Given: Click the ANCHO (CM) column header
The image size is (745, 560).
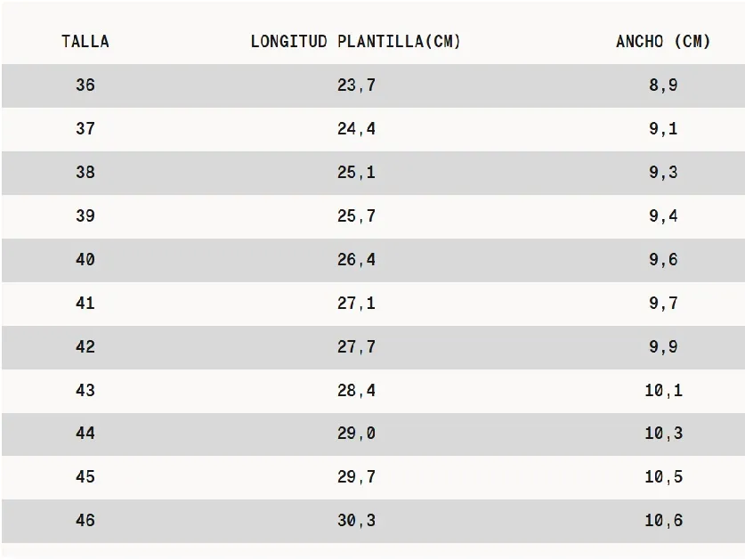Looking at the screenshot, I should click(663, 41).
